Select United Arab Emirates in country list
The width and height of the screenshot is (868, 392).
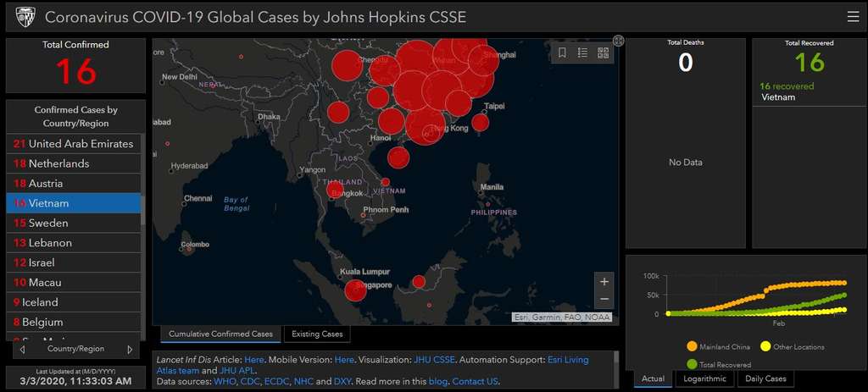click(x=73, y=144)
